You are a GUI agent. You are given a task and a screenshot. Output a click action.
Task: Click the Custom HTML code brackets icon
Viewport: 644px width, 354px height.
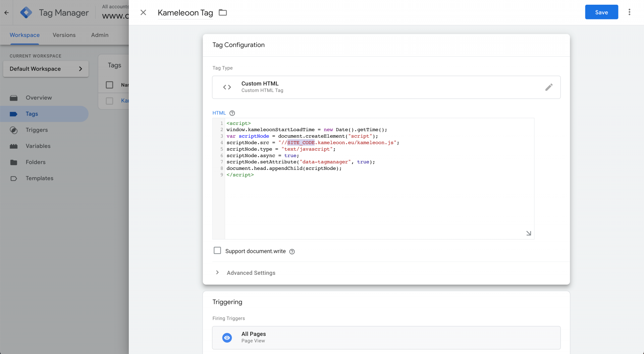point(227,87)
